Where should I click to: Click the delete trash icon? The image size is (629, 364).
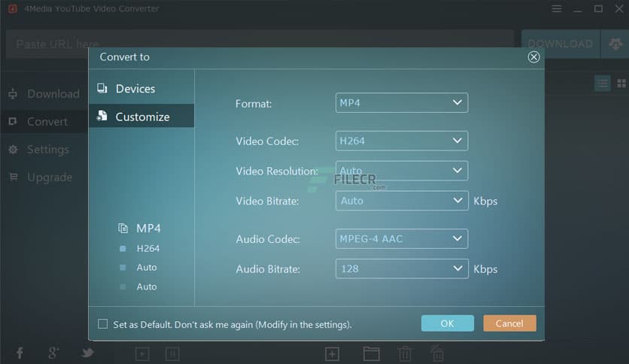[x=405, y=353]
